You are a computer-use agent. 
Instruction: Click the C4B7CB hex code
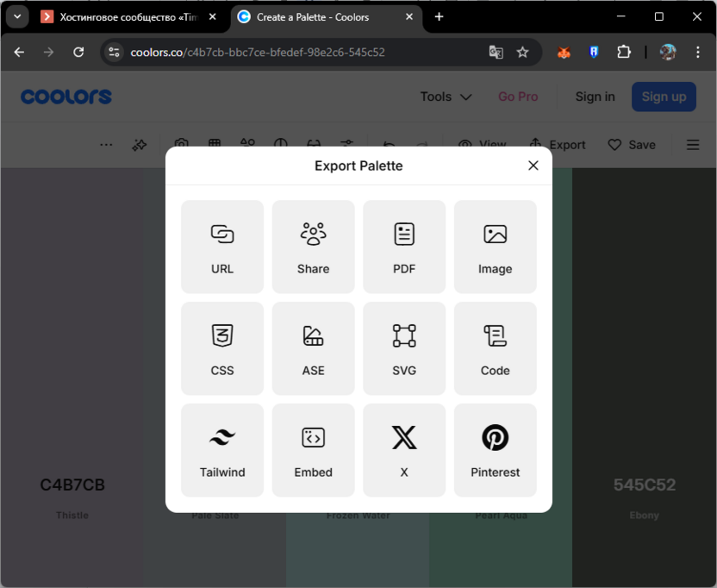pos(72,485)
